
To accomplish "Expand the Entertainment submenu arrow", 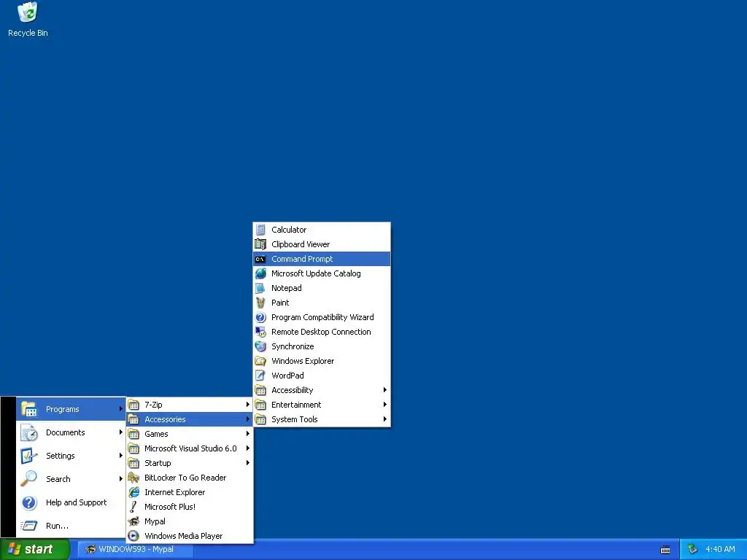I will pos(385,405).
